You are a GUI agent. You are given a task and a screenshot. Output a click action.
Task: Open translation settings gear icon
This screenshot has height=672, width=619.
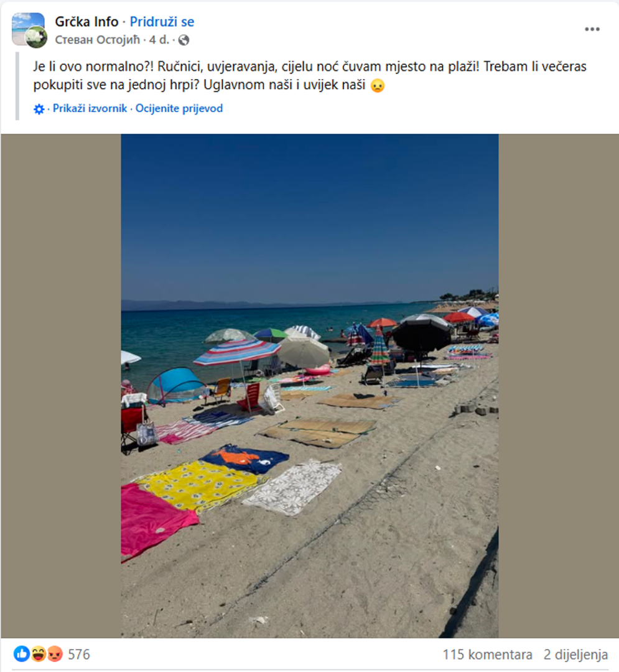click(x=39, y=109)
